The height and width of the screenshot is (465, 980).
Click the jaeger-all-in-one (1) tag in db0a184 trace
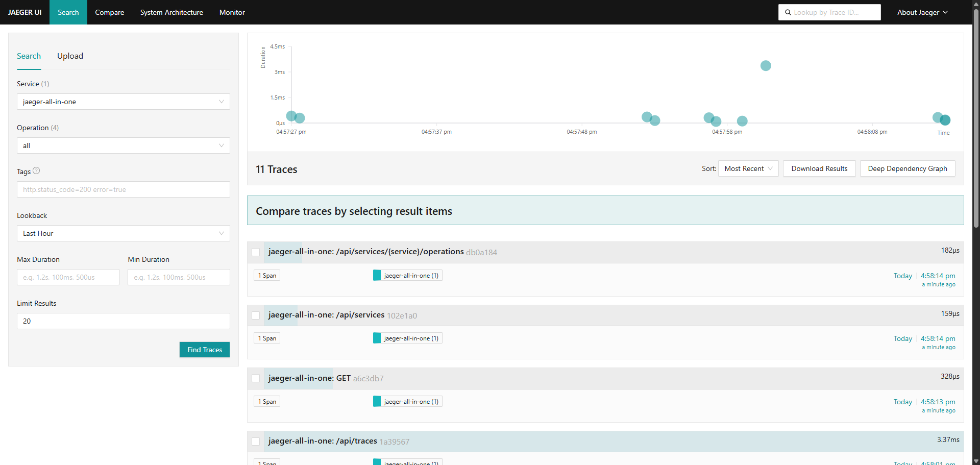coord(407,276)
